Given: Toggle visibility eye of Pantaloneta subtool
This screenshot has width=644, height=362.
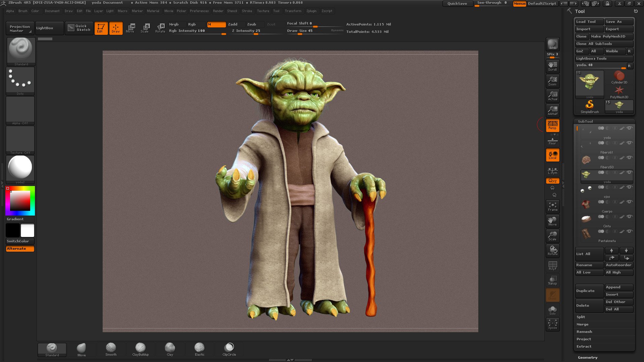Looking at the screenshot, I should click(x=630, y=231).
